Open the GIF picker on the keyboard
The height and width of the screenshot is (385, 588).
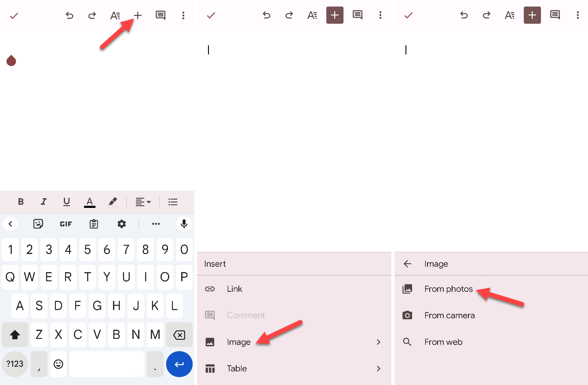click(x=66, y=224)
